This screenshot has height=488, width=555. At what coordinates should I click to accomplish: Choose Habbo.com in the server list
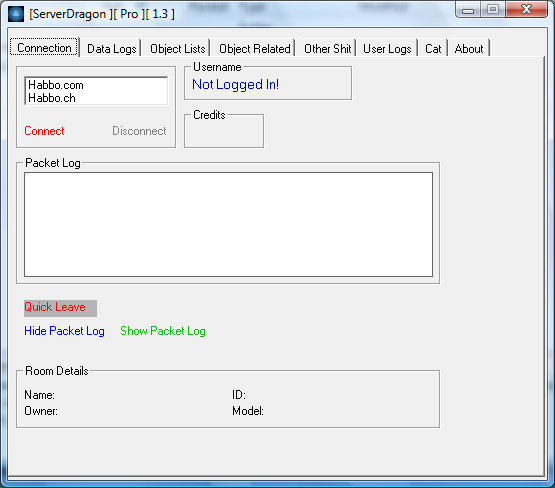(96, 85)
